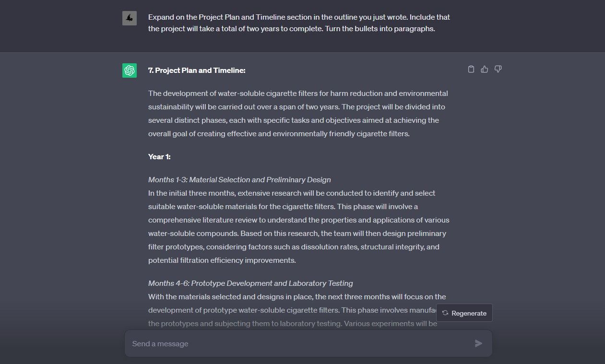This screenshot has width=605, height=364.
Task: Toggle a negative rating on the response
Action: (498, 69)
